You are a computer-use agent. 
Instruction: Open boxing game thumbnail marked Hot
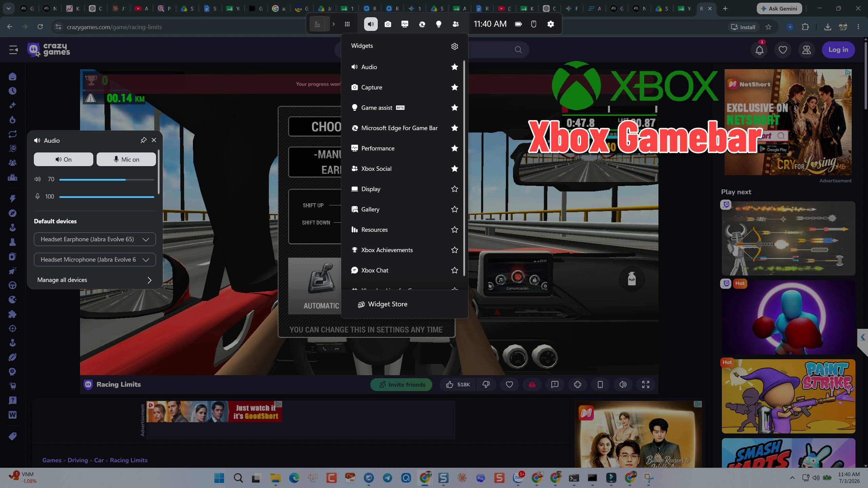[x=788, y=317]
